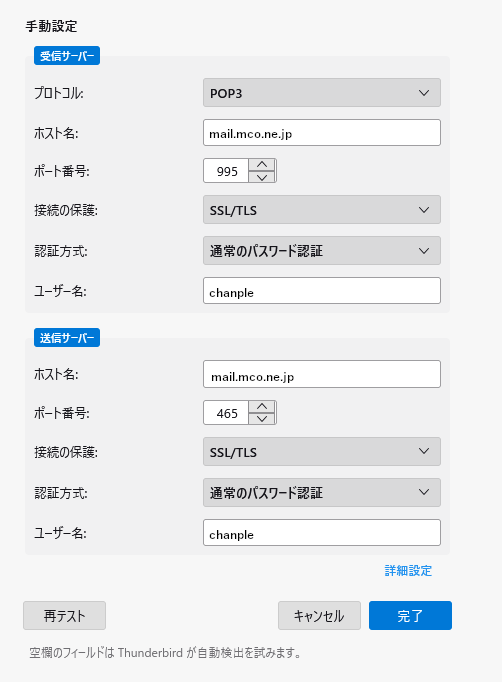
Task: Select the 受信サーバー section label
Action: tap(67, 56)
